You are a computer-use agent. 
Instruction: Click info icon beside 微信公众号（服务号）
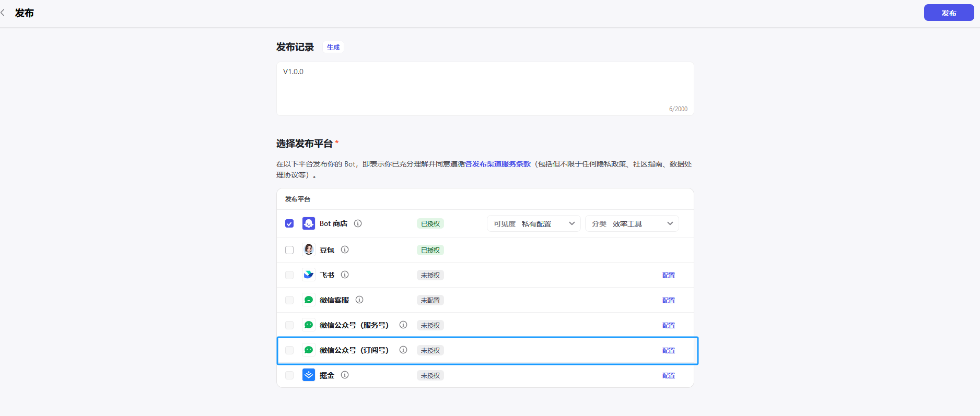[403, 325]
